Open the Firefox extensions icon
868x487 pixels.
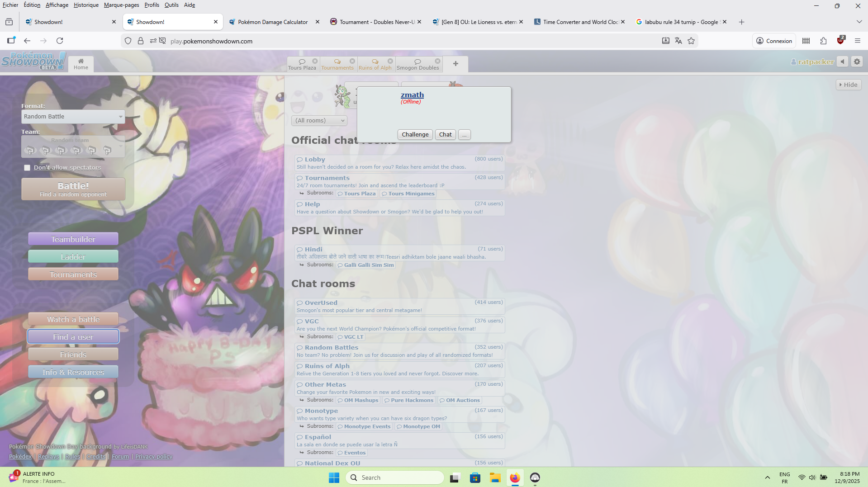point(823,41)
